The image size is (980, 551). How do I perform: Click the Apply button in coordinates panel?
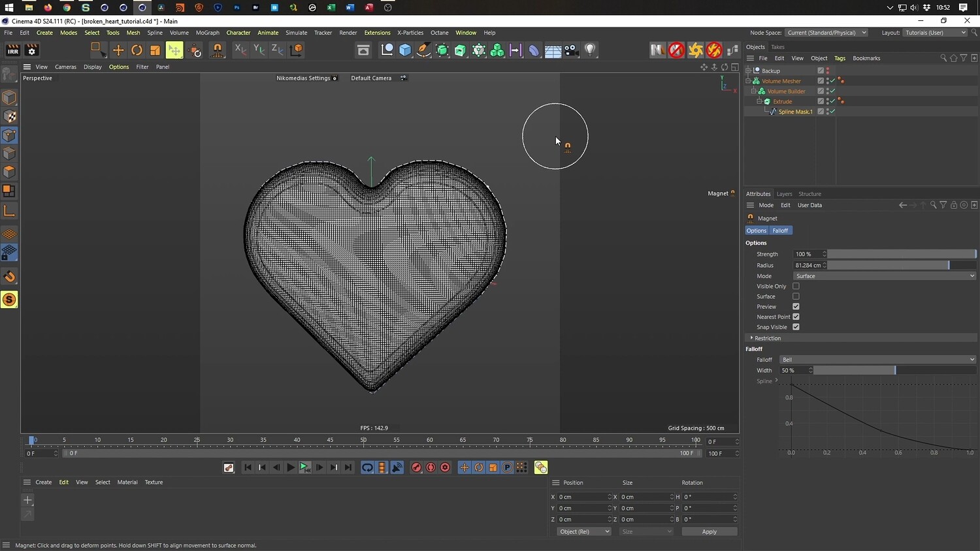point(709,531)
